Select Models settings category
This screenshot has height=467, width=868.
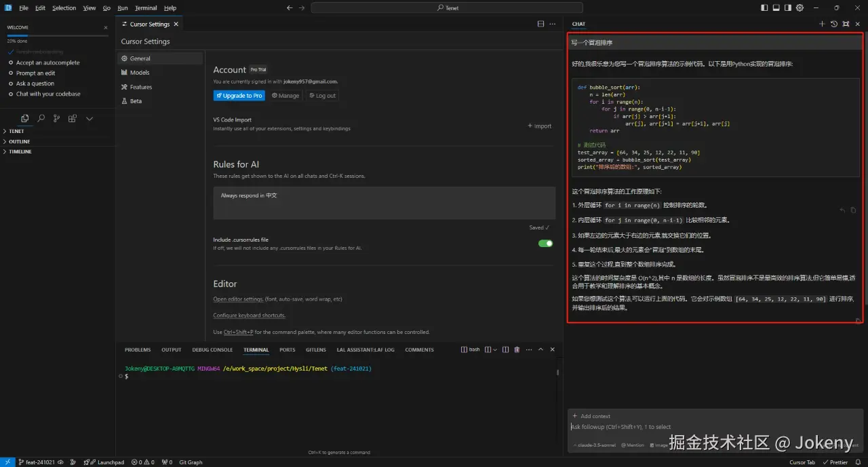coord(160,73)
